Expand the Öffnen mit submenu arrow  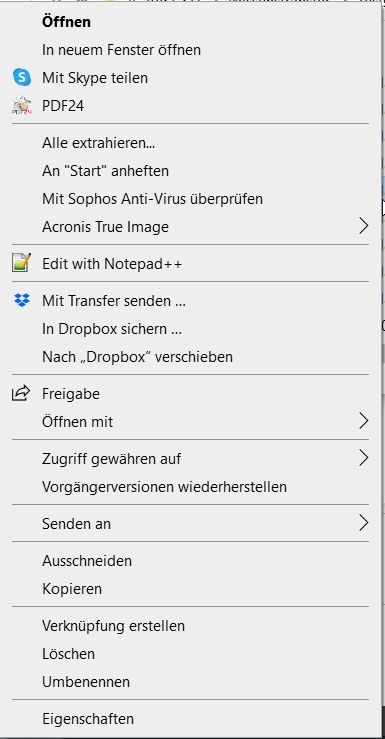coord(363,421)
